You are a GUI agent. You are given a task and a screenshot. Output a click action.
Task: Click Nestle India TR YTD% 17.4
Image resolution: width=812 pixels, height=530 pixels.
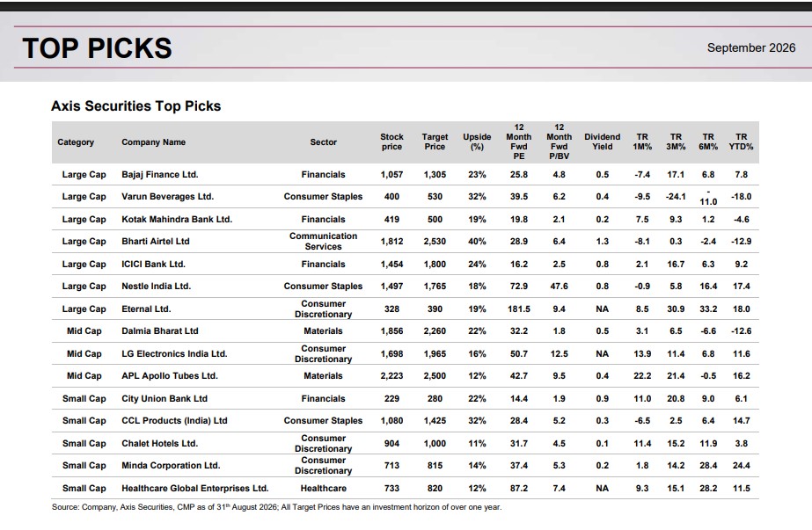tap(741, 287)
